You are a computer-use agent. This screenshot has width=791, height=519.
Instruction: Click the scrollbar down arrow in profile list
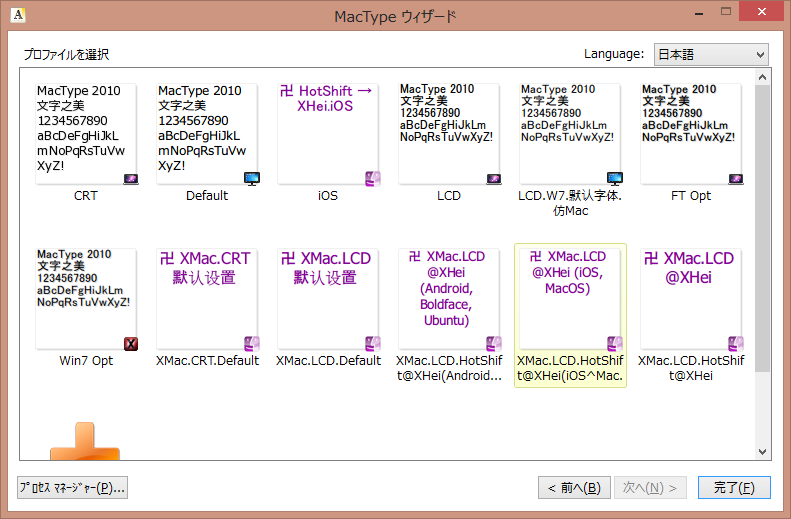(x=762, y=452)
